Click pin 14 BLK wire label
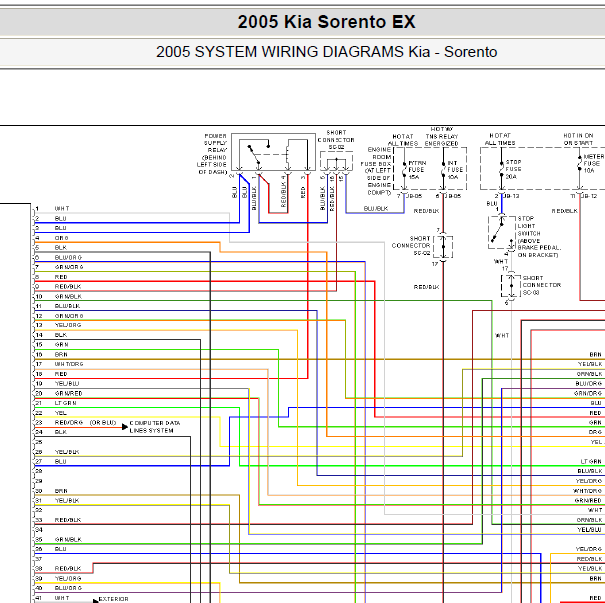 click(x=61, y=335)
